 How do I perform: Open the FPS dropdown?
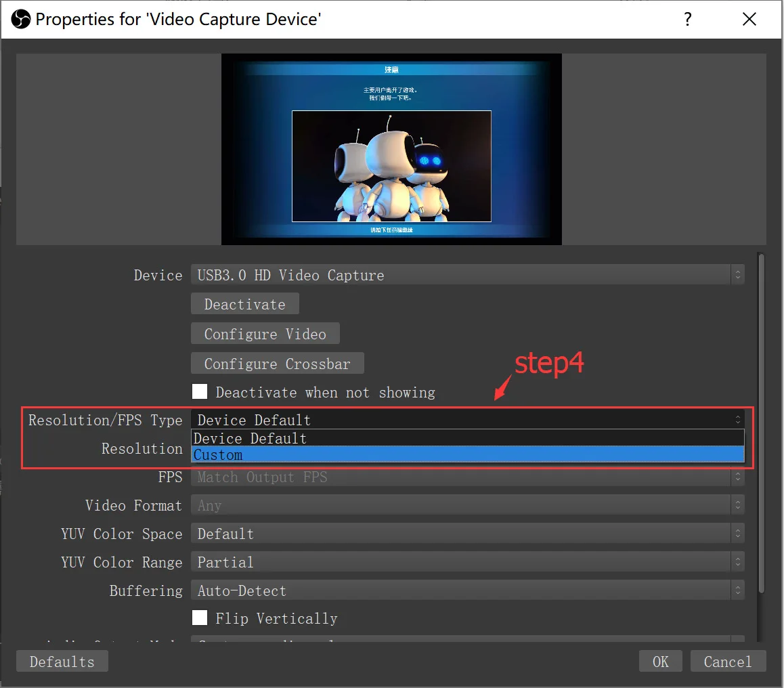tap(468, 477)
